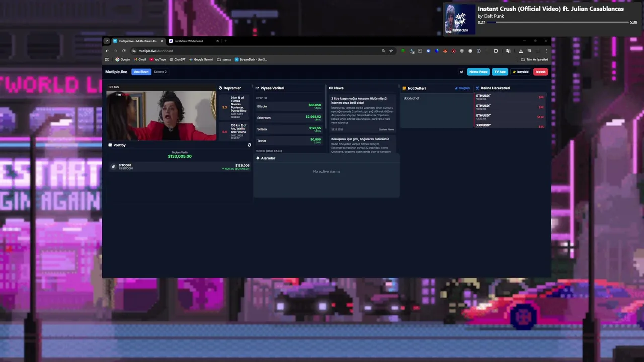Click the Bitcoin coin icon in Portföy
The image size is (644, 362).
113,167
